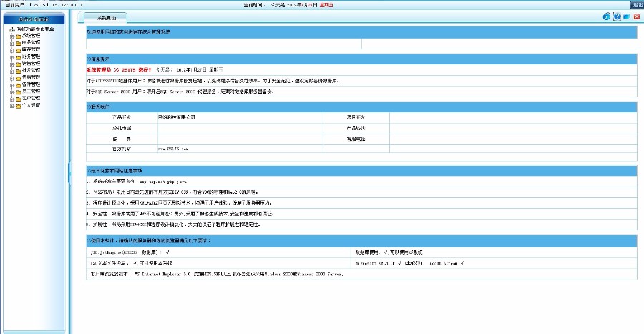Click the 项目开发 label cell
The height and width of the screenshot is (334, 644).
click(x=356, y=117)
